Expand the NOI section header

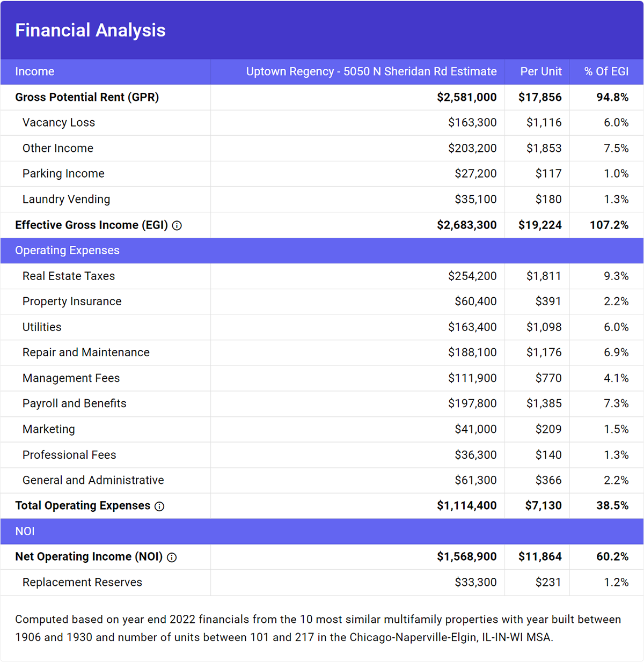25,531
